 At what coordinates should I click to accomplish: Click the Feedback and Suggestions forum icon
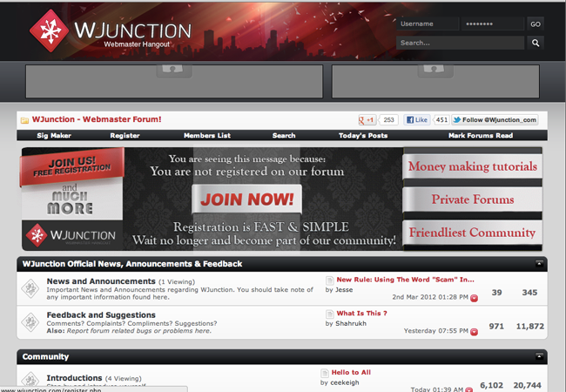[x=30, y=320]
